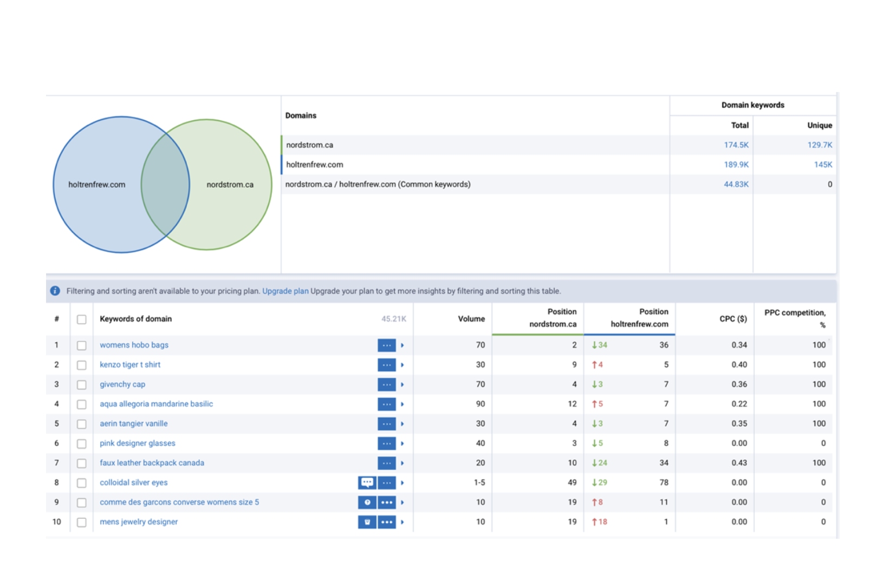Image resolution: width=883 pixels, height=588 pixels.
Task: Open holtrenfrew.com total keywords 189.9K
Action: coord(736,165)
